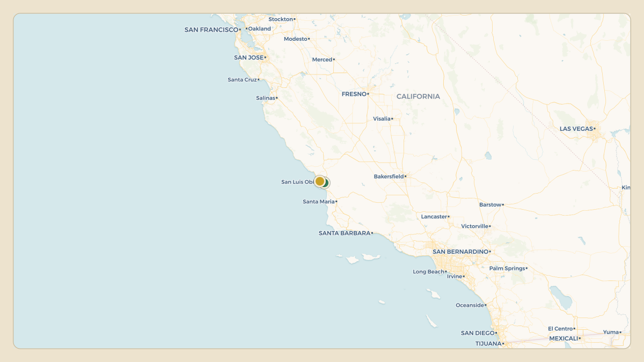Select the Long Beach label

coord(428,272)
